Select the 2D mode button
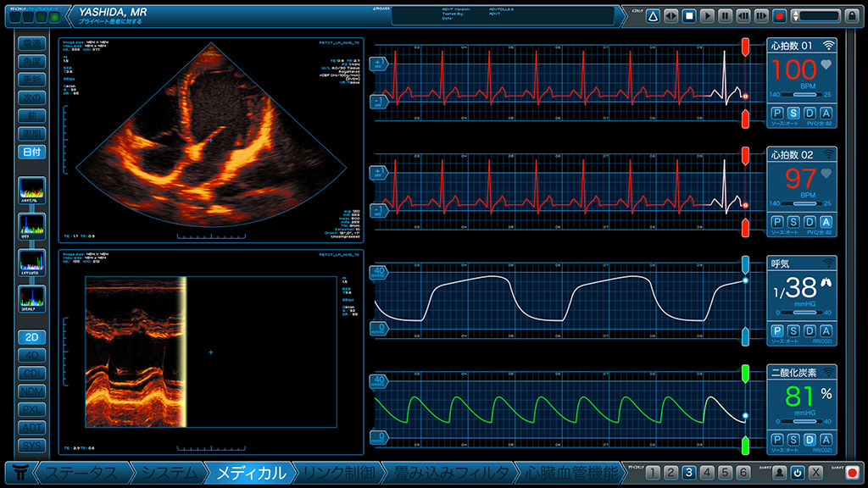868x488 pixels. point(32,336)
